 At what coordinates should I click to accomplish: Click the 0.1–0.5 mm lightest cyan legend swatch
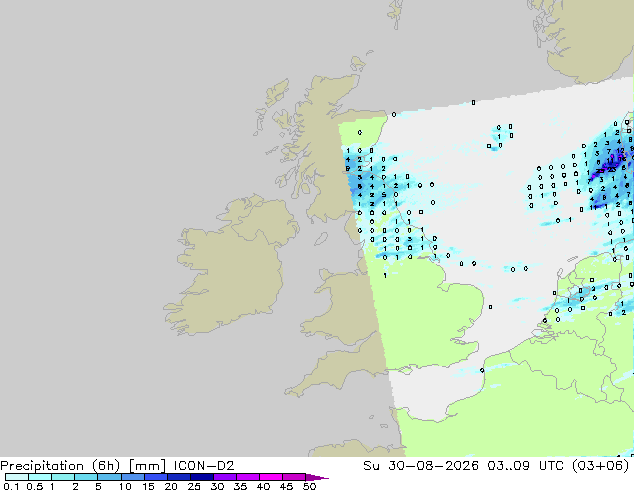click(x=17, y=477)
